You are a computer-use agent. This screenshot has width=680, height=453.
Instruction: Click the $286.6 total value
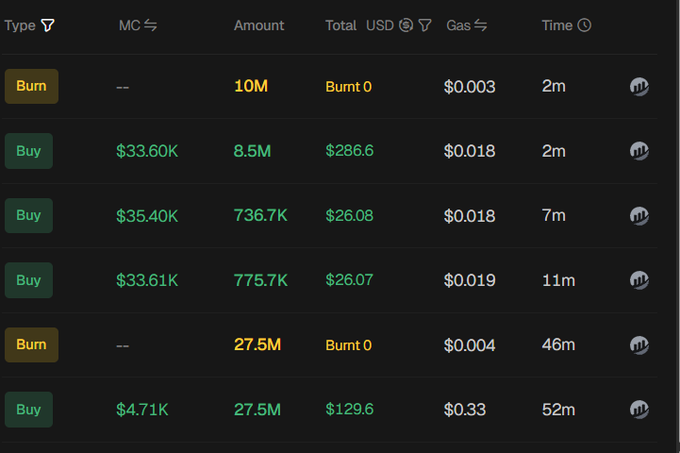[x=349, y=151]
